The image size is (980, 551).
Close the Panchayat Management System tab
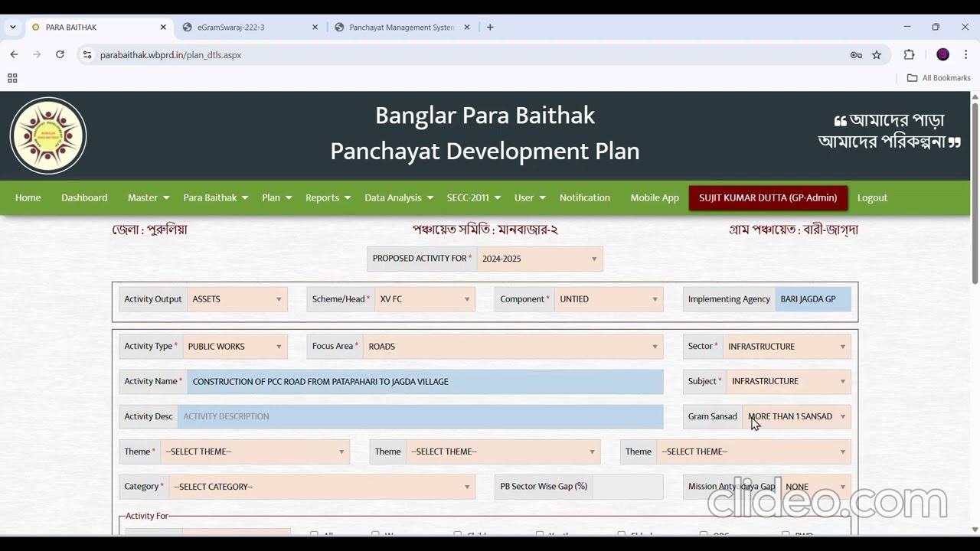tap(467, 27)
